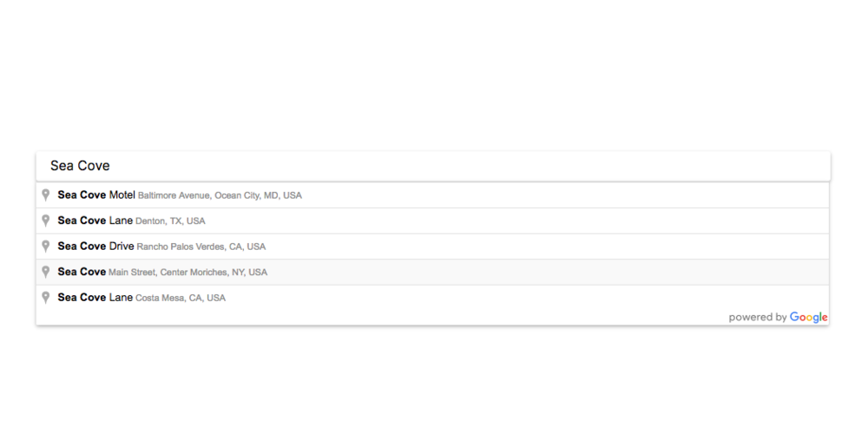Viewport: 868px width, 434px height.
Task: Click the Baltimore Avenue, Ocean City address text
Action: [220, 196]
